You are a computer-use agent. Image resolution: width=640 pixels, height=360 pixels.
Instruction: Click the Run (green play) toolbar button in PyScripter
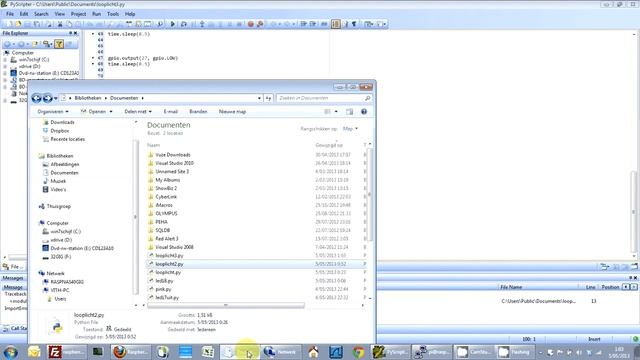pos(173,24)
